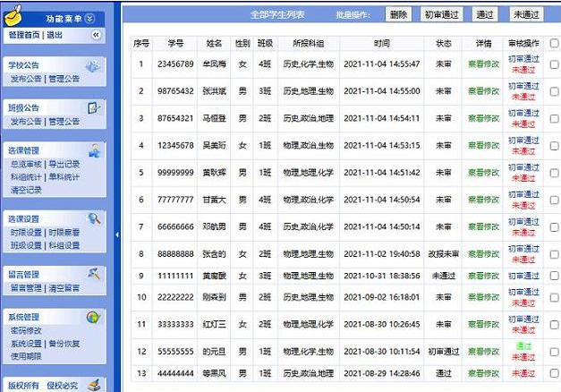Click the 选课设置 magnifier icon
This screenshot has width=561, height=392.
(93, 218)
